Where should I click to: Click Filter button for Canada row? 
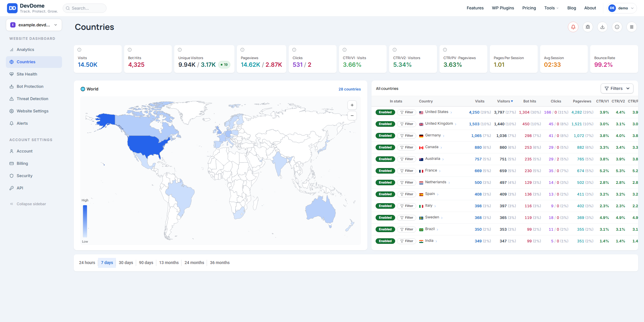[407, 148]
